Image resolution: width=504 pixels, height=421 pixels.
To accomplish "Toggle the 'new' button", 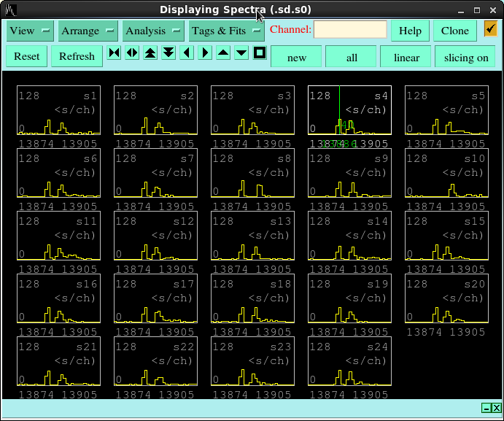I will tap(297, 57).
